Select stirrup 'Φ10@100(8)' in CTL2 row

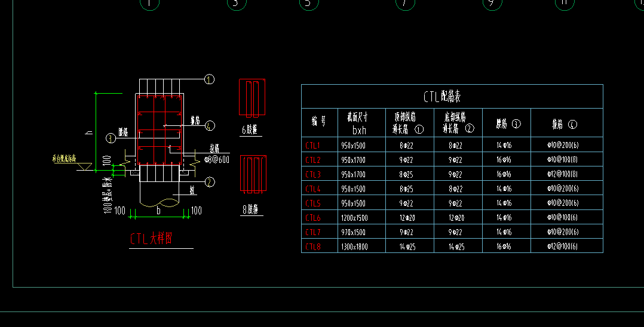563,159
